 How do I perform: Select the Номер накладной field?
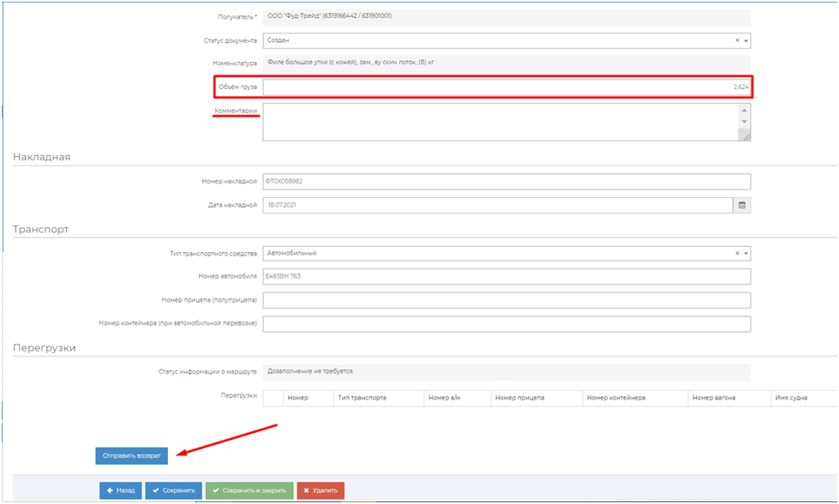point(506,182)
